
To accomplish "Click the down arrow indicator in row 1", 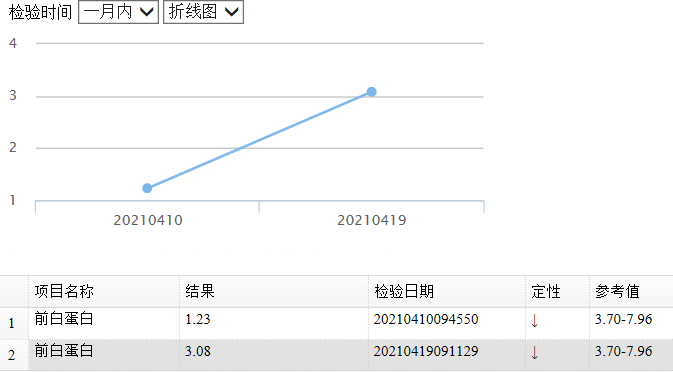I will click(x=534, y=321).
